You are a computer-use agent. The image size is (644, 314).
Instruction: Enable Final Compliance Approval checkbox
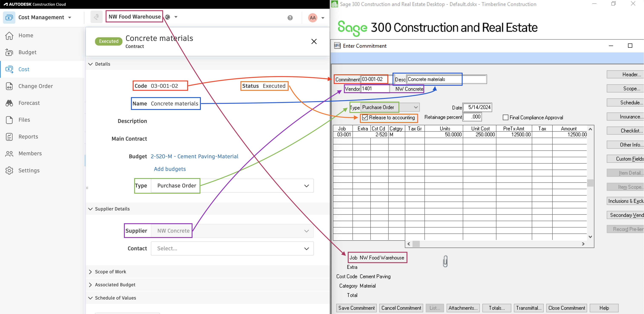(506, 118)
